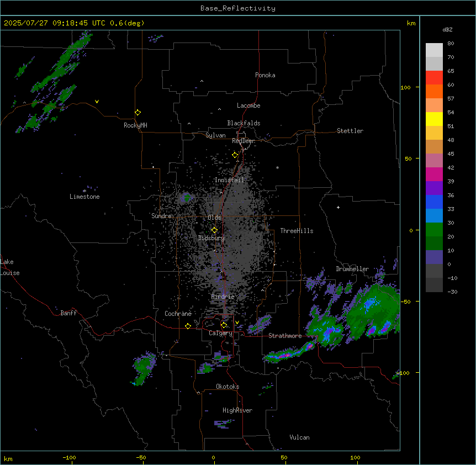This screenshot has height=465, width=476.
Task: Select the yellow V marker northwest of RockyMH
Action: tap(97, 102)
